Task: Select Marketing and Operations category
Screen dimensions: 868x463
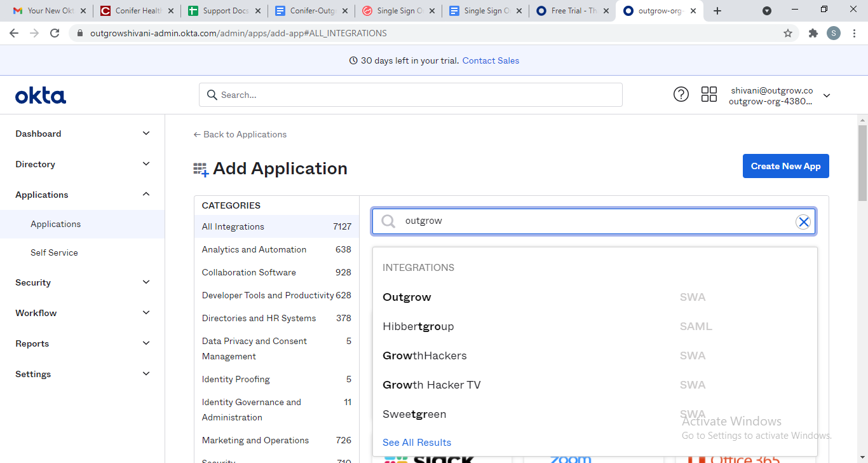Action: (x=276, y=440)
